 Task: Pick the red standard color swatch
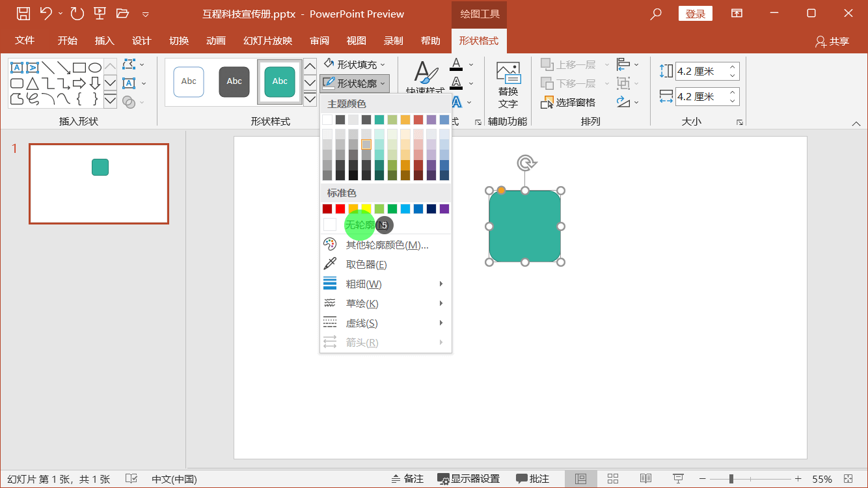pos(340,209)
